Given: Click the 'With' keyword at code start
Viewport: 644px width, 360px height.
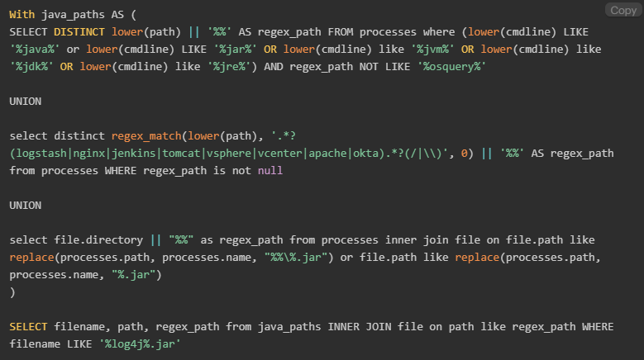Looking at the screenshot, I should 22,14.
